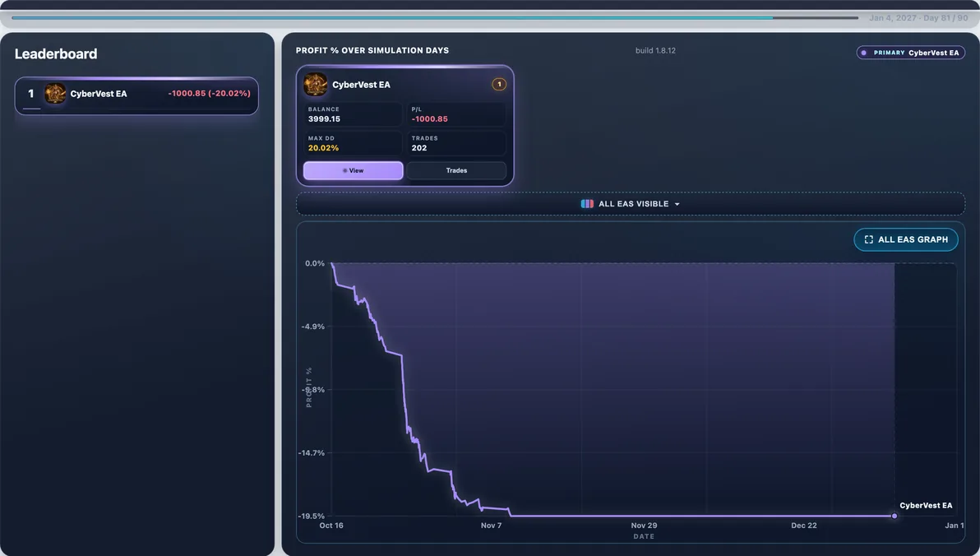The image size is (980, 556).
Task: Click the CyberVest EA avatar in leaderboard
Action: (x=55, y=94)
